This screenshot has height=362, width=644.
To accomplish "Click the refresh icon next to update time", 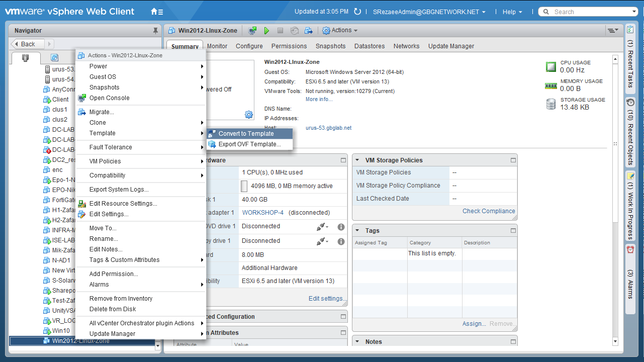I will (357, 12).
